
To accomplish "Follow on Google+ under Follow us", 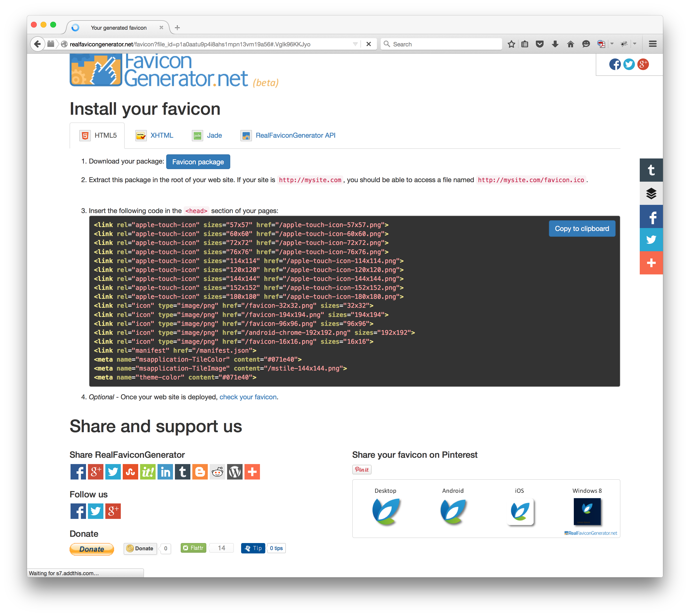I will pyautogui.click(x=113, y=511).
